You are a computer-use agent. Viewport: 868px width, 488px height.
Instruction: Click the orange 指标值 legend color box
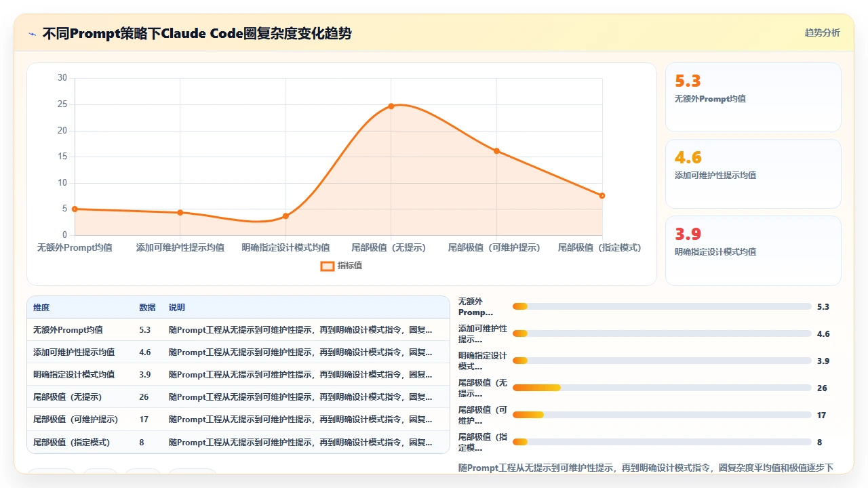pos(327,266)
